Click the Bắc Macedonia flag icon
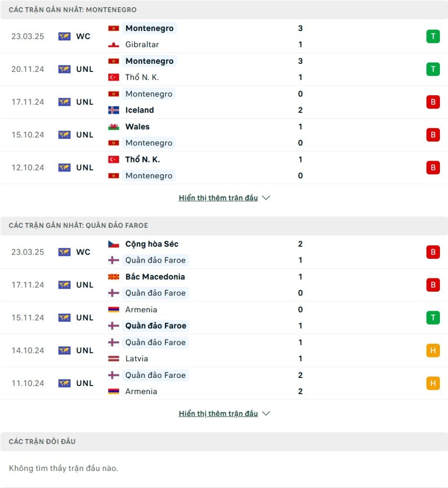This screenshot has width=448, height=488. click(x=113, y=277)
